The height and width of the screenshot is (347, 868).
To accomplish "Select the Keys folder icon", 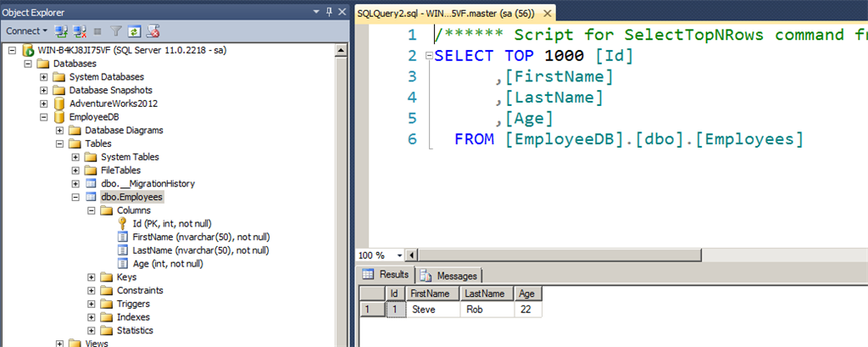I will click(x=107, y=277).
